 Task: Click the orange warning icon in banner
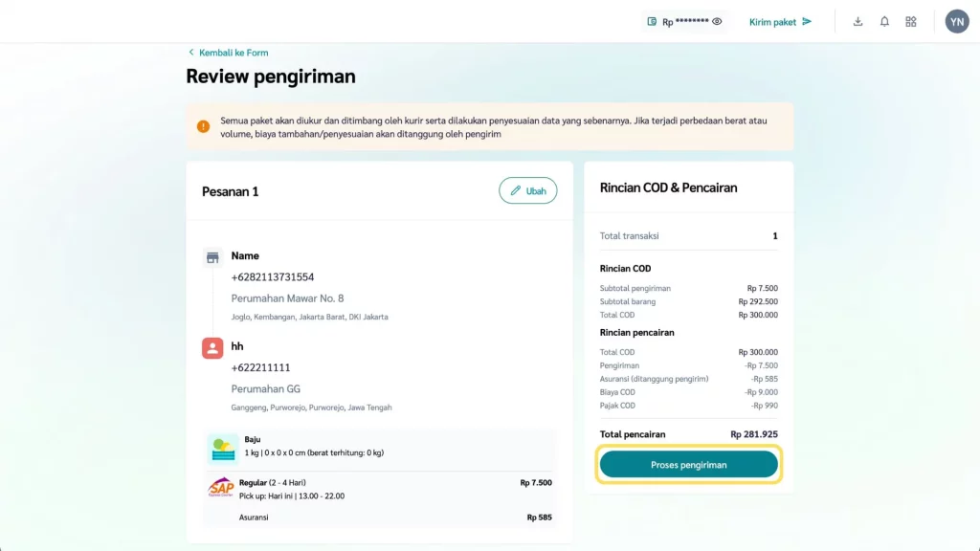point(203,126)
